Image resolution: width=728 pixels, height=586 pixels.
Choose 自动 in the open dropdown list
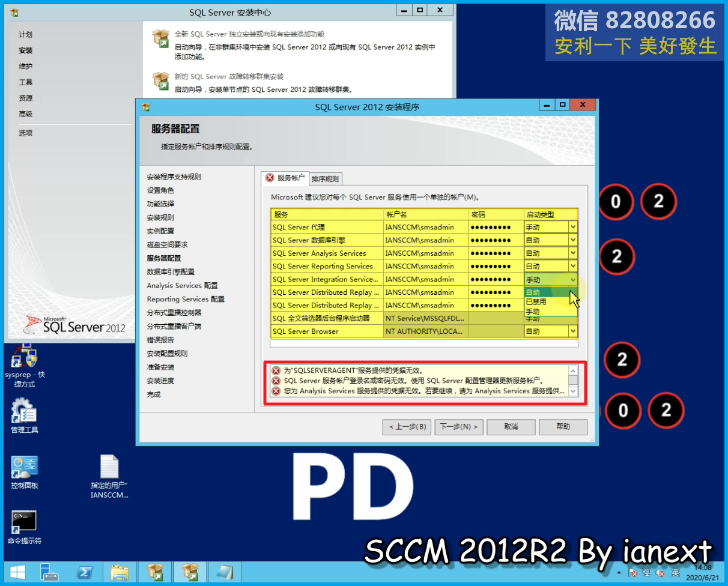(x=550, y=292)
